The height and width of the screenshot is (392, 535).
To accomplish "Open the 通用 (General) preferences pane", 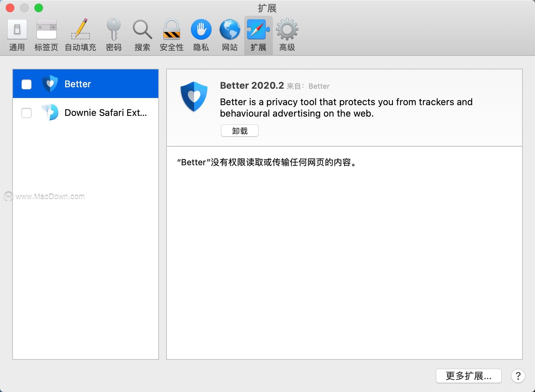I will [x=17, y=35].
